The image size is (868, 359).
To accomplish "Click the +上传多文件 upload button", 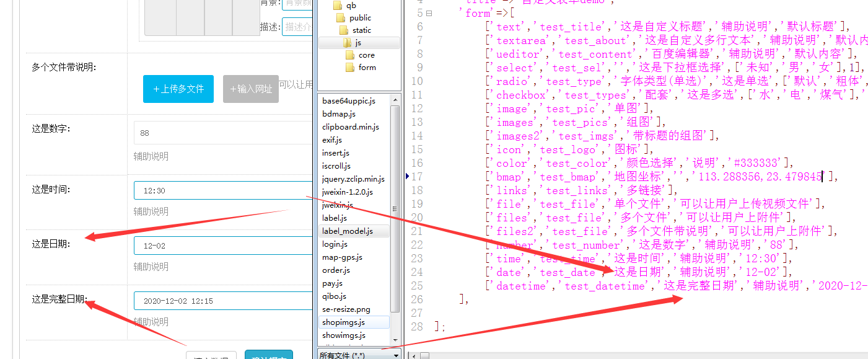I will [178, 89].
